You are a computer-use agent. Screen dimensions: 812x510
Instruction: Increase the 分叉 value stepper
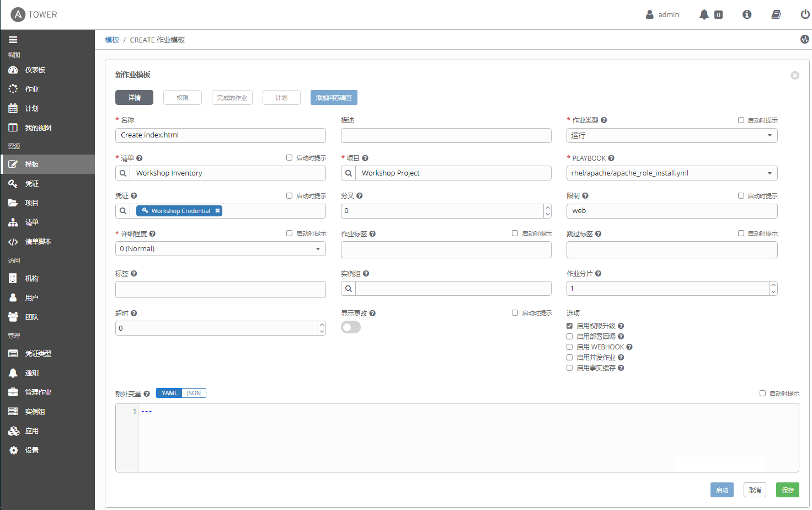pos(548,208)
